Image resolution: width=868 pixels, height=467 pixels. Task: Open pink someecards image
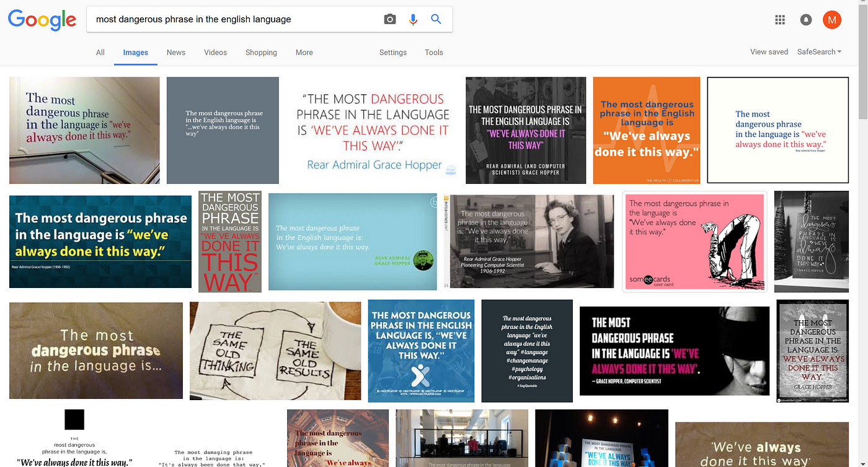694,242
